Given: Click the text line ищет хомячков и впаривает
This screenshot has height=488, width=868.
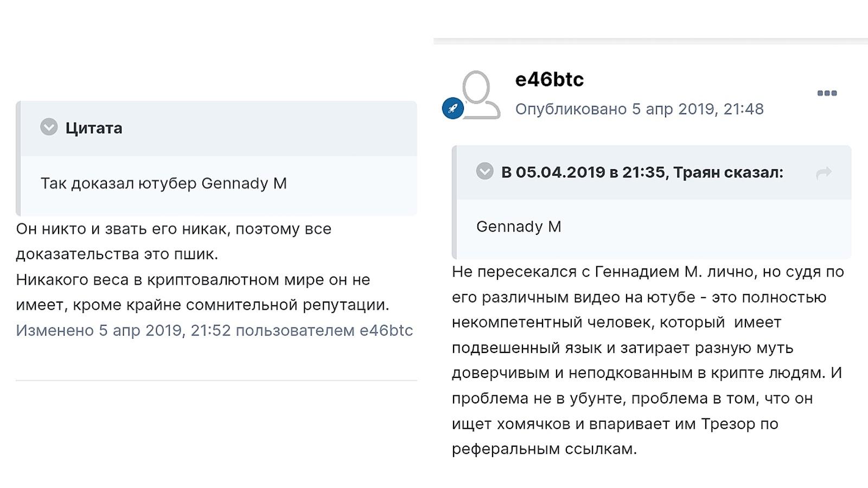Looking at the screenshot, I should [x=615, y=423].
